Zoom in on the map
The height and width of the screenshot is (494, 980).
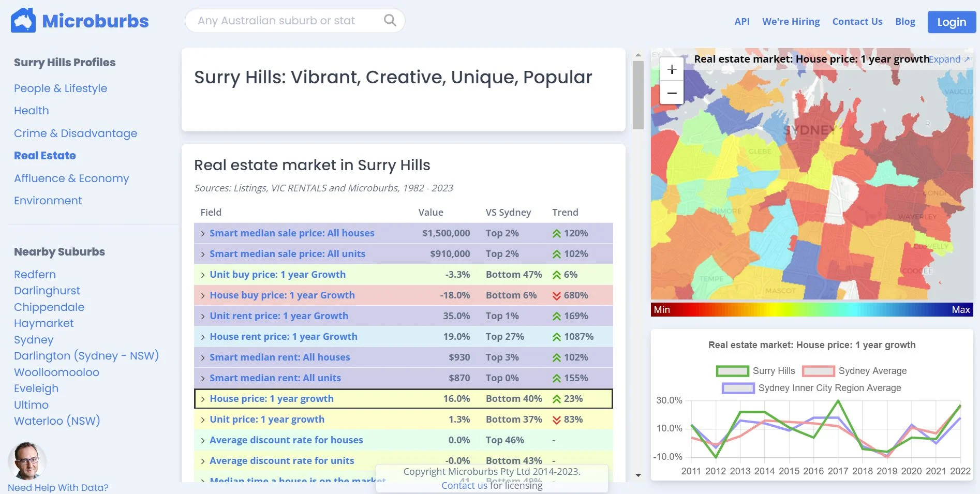672,69
